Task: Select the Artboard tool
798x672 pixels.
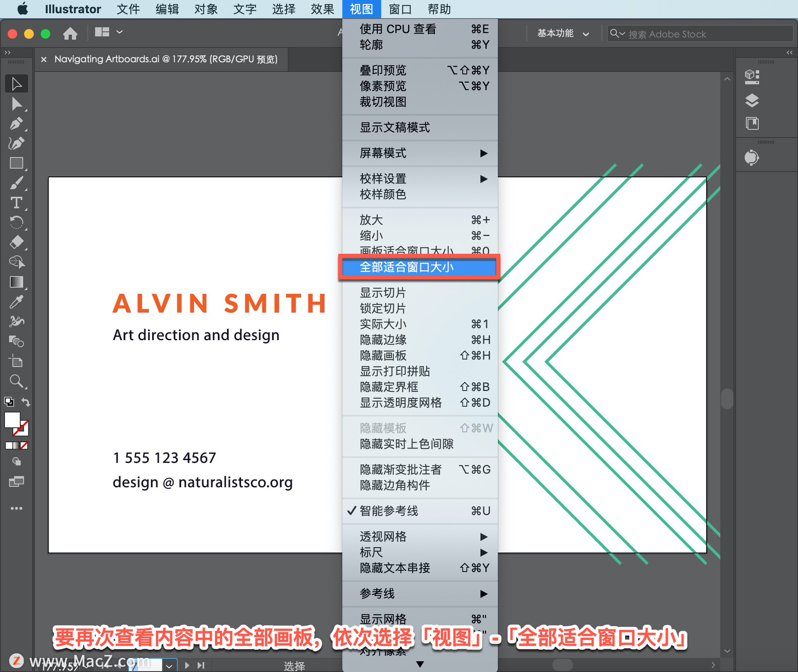Action: click(x=17, y=361)
